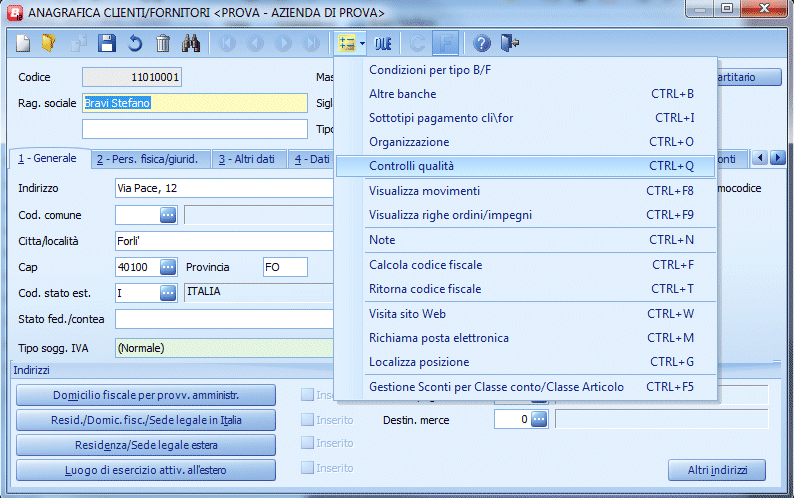
Task: Save the record with the floppy icon
Action: coord(106,44)
